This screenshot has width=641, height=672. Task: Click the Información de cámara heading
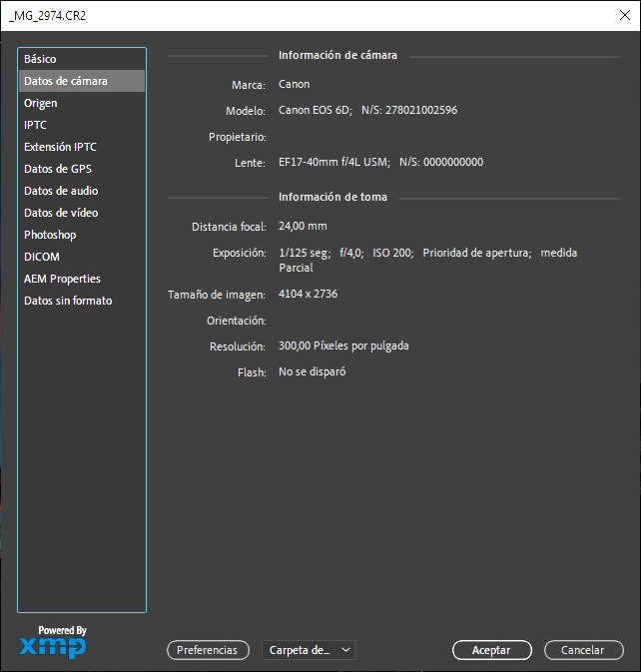point(337,55)
